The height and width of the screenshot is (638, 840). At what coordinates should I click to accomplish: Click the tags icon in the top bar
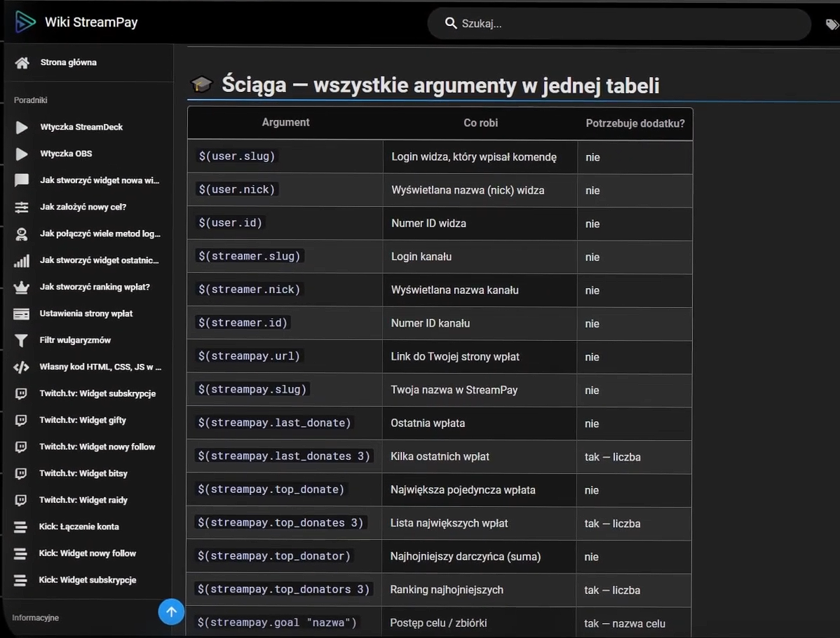832,24
